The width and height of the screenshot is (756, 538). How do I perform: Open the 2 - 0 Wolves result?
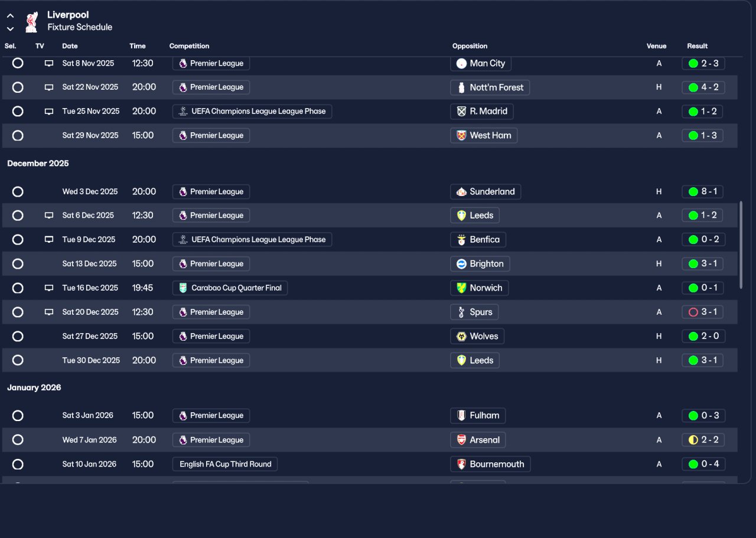tap(703, 336)
